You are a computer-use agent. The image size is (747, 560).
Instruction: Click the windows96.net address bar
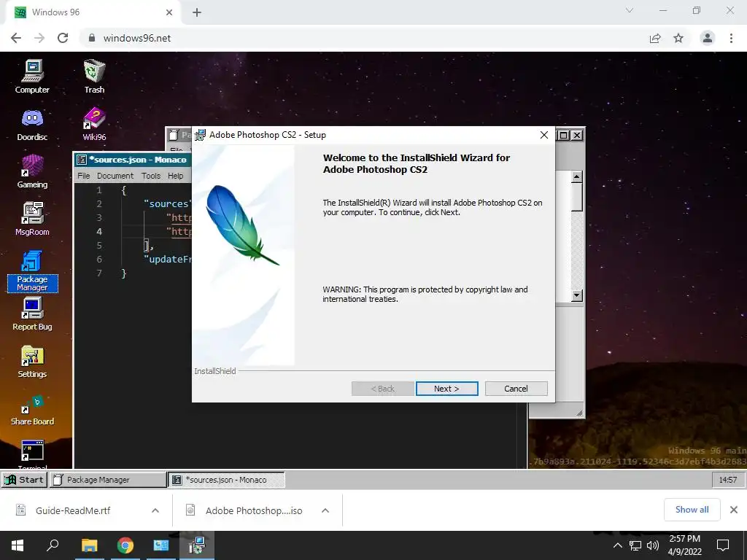click(362, 38)
